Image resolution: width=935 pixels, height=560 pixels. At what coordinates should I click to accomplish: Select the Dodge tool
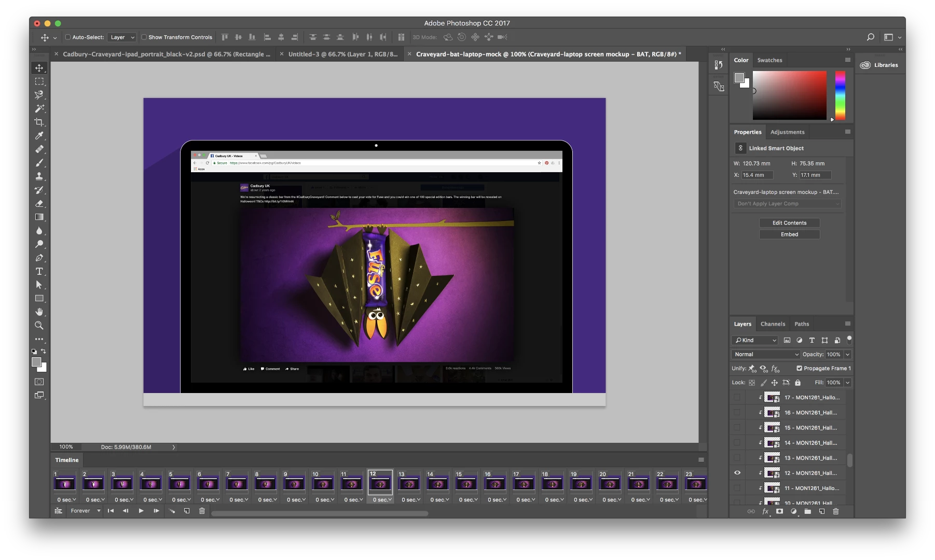39,244
